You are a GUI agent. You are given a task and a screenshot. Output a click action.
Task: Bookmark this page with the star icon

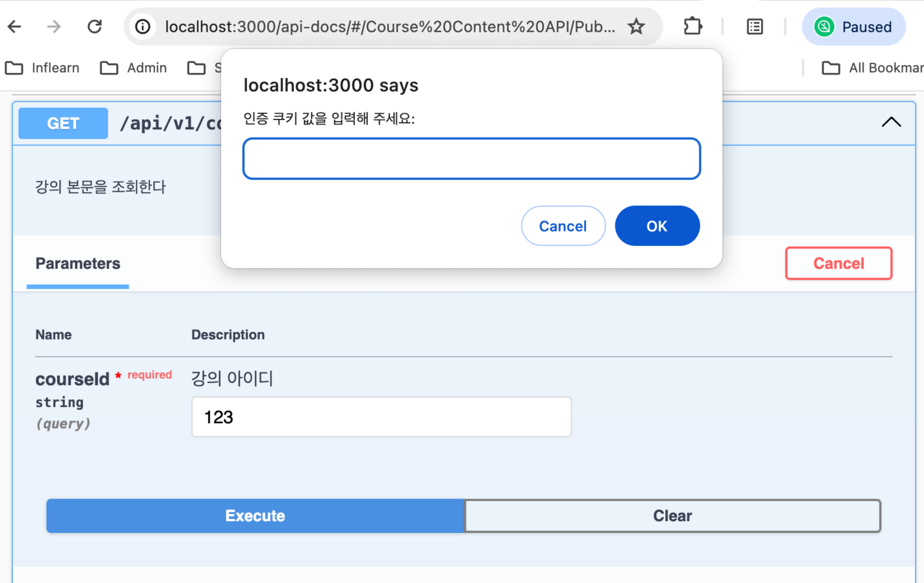tap(636, 27)
